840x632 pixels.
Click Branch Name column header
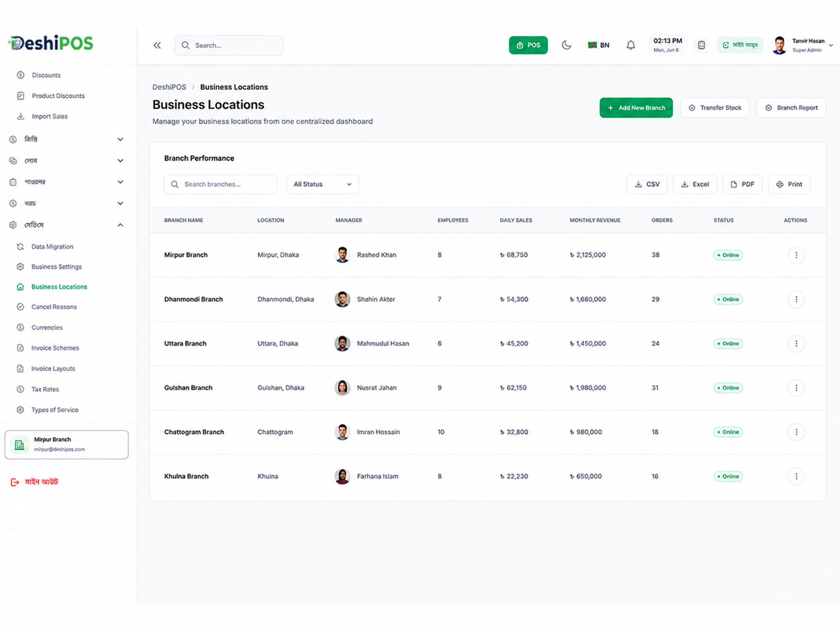coord(183,220)
